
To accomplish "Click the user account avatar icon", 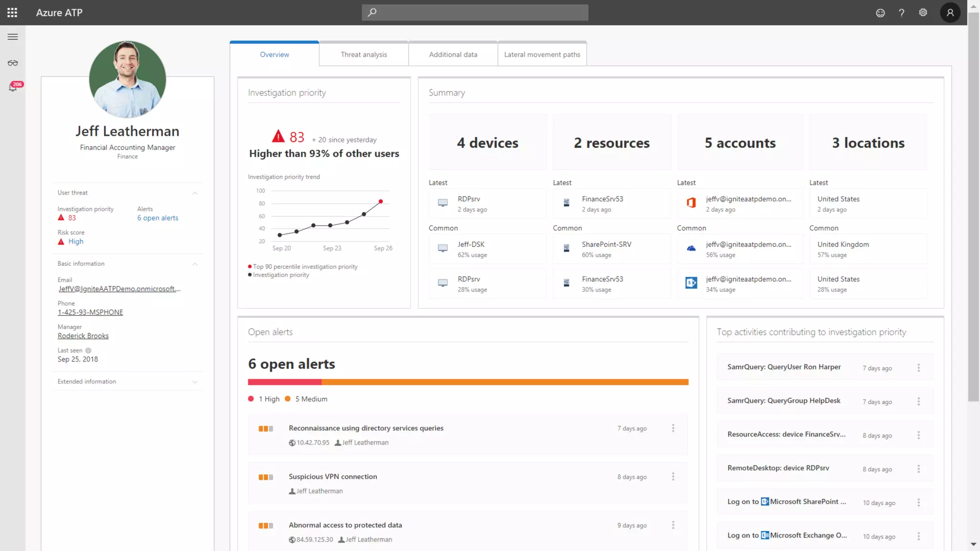I will [x=950, y=12].
